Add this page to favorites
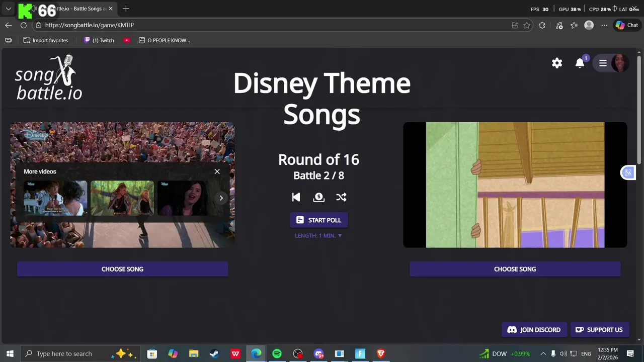Viewport: 644px width, 362px height. 527,25
